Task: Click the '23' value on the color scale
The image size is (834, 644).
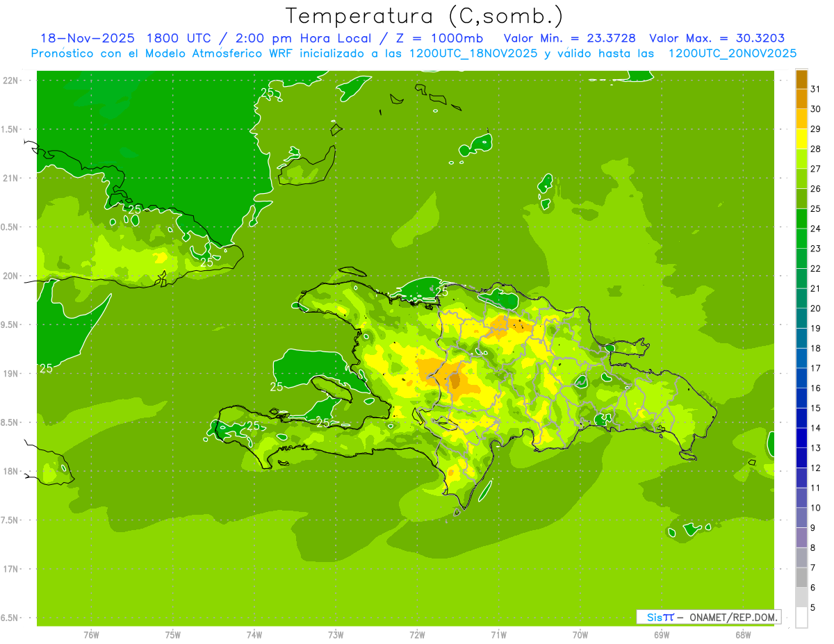Action: 815,249
